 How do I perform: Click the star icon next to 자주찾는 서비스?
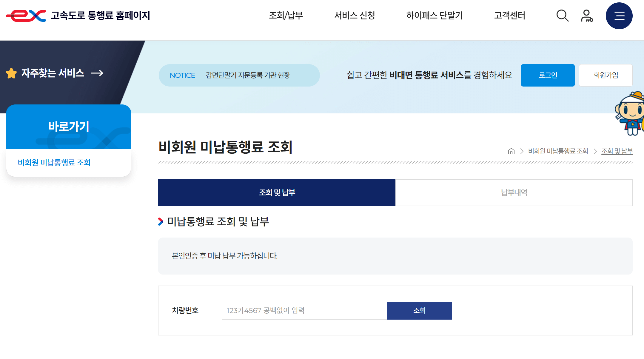click(x=12, y=73)
